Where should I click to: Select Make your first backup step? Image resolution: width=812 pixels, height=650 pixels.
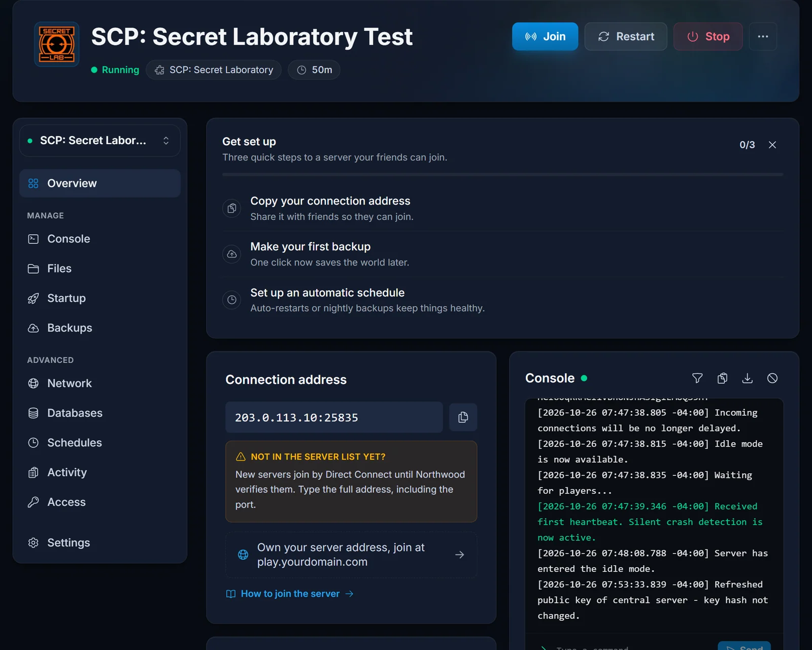tap(502, 254)
